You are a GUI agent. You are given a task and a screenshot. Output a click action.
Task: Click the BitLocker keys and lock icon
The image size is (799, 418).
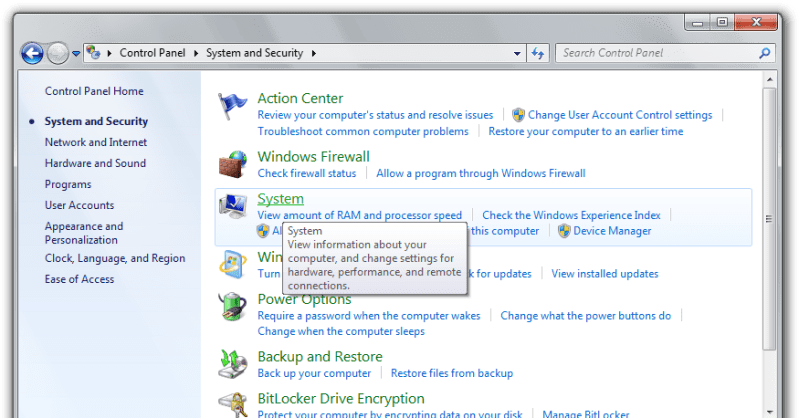(233, 405)
